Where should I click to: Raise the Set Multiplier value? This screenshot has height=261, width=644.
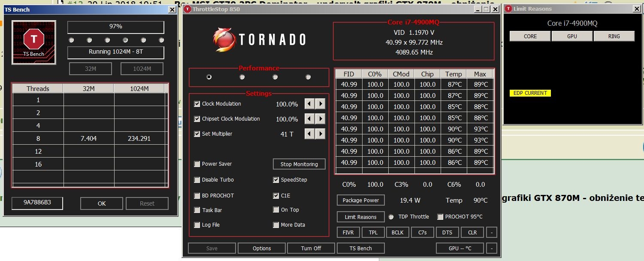(x=320, y=134)
